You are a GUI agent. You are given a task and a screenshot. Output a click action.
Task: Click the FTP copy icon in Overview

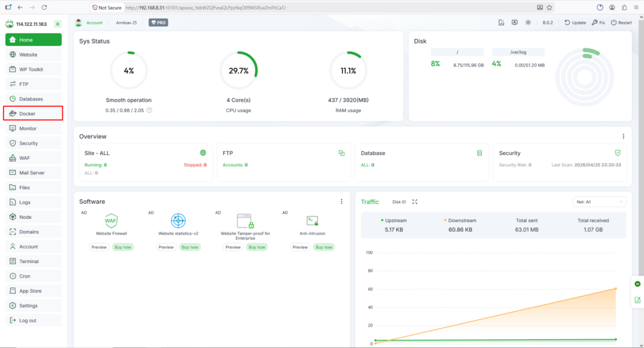341,153
